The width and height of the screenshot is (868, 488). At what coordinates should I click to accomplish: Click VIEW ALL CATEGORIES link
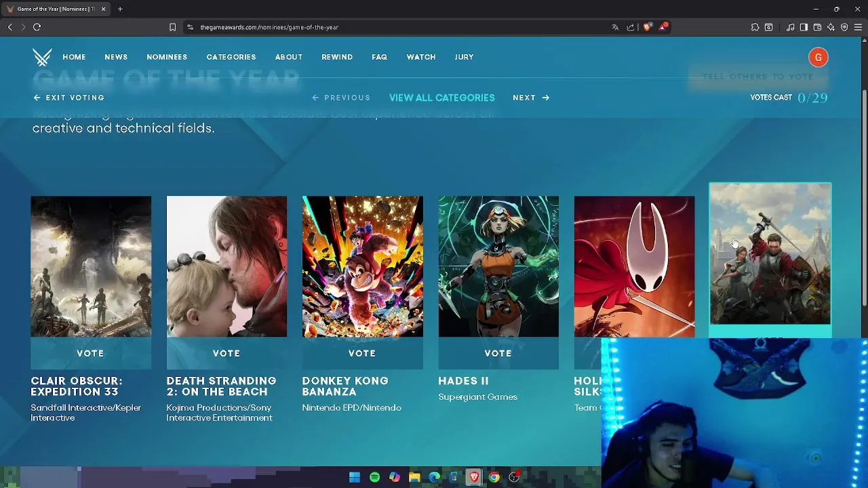pyautogui.click(x=442, y=98)
